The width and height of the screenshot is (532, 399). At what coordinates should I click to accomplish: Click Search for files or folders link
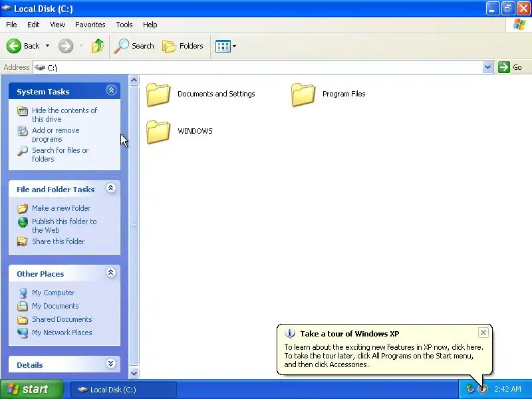tap(61, 154)
